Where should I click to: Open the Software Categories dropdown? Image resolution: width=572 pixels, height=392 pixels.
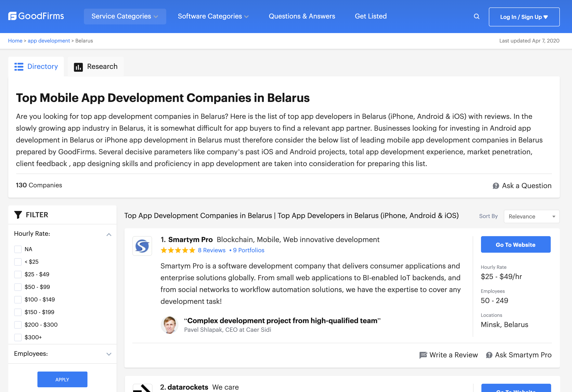click(213, 17)
